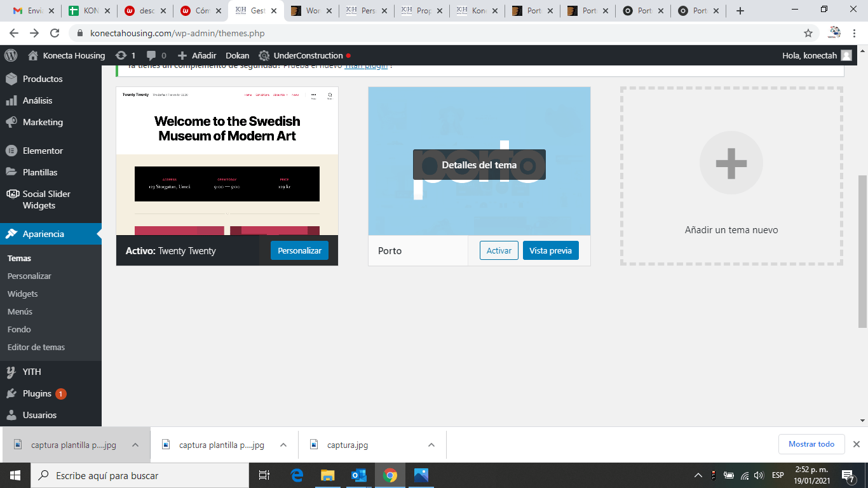Click the Apariencia paintbrush icon

click(x=11, y=234)
